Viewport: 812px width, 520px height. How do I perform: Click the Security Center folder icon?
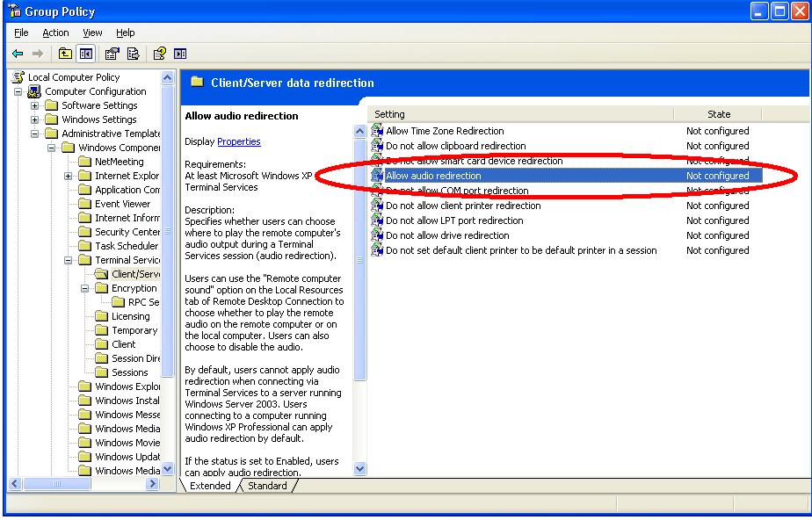pos(85,232)
